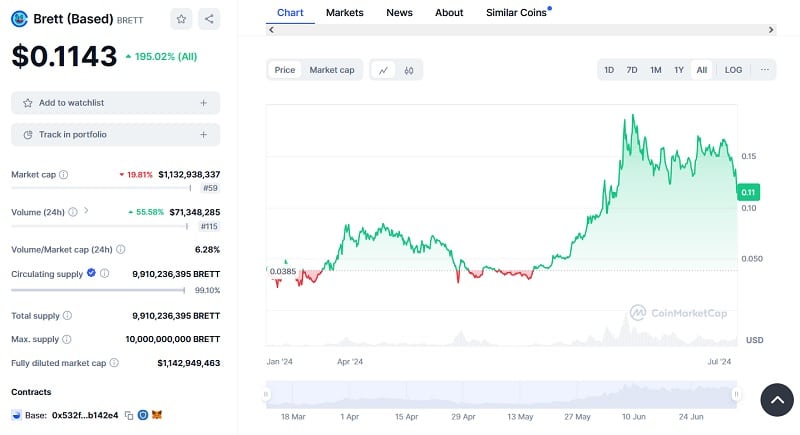Star Brett (Based) as favorite

180,18
